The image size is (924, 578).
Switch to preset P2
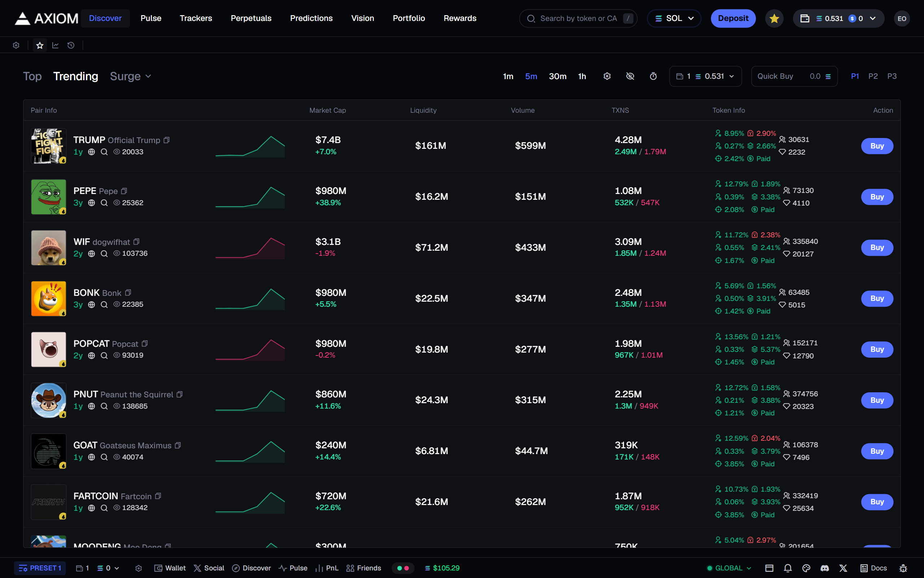(873, 77)
